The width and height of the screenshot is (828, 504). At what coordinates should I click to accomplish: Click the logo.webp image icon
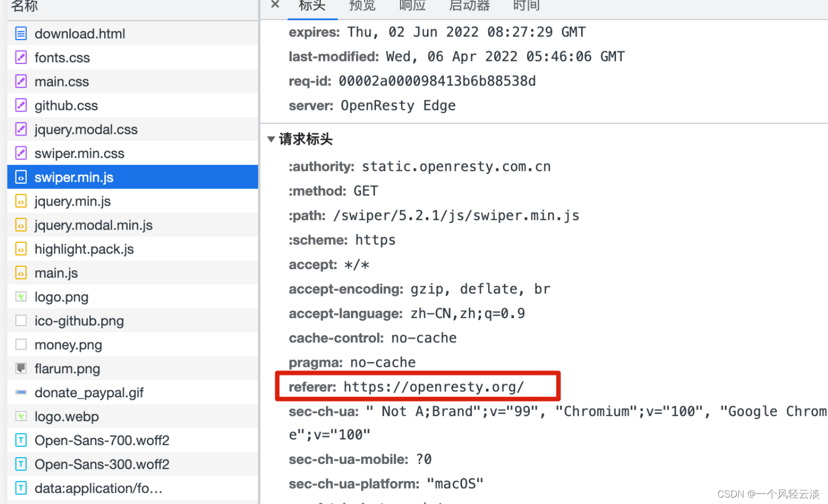(x=21, y=416)
